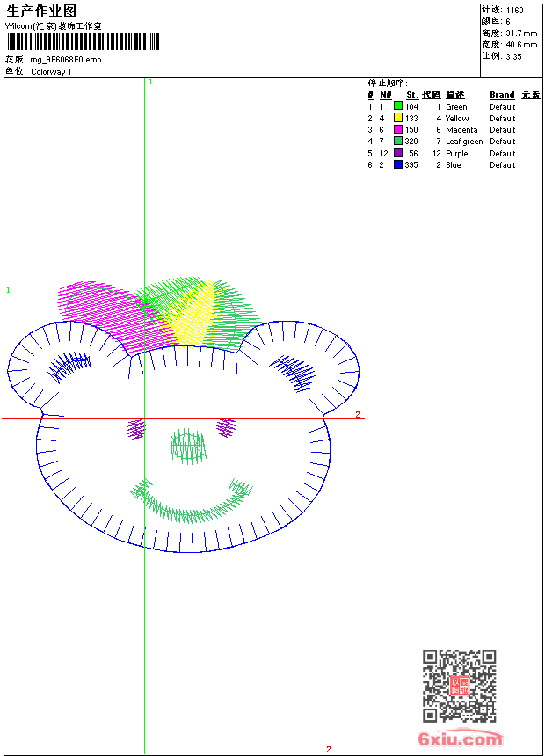
Task: Pick the Magenta thread color swatch
Action: click(x=398, y=129)
